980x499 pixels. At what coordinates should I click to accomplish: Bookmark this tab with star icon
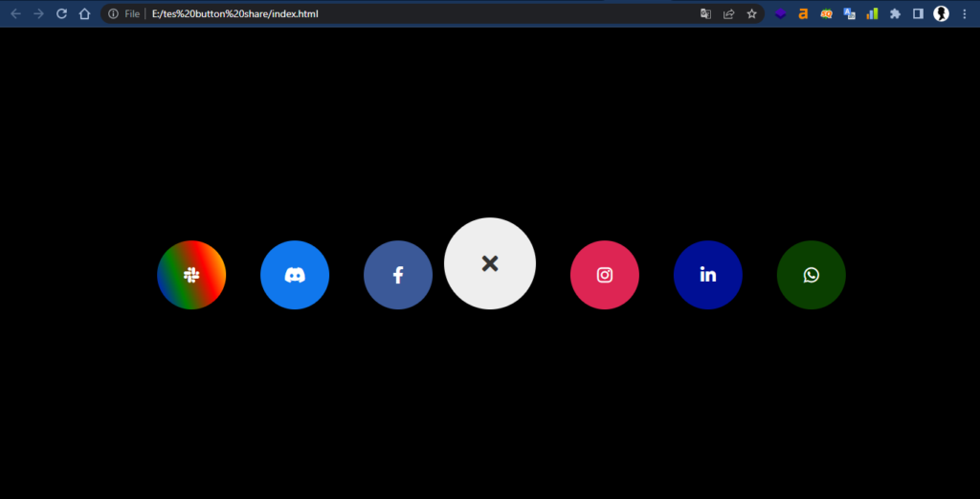752,13
